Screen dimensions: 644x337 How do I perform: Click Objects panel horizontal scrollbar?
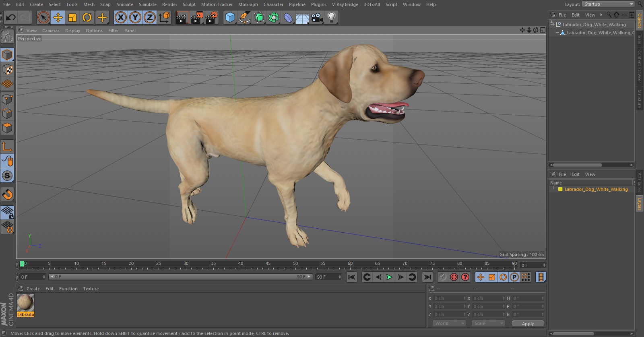tap(591, 165)
